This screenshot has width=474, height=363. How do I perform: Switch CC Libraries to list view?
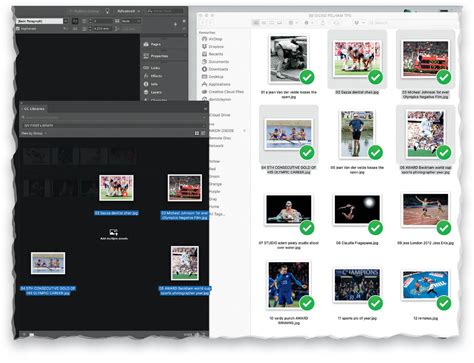(203, 133)
